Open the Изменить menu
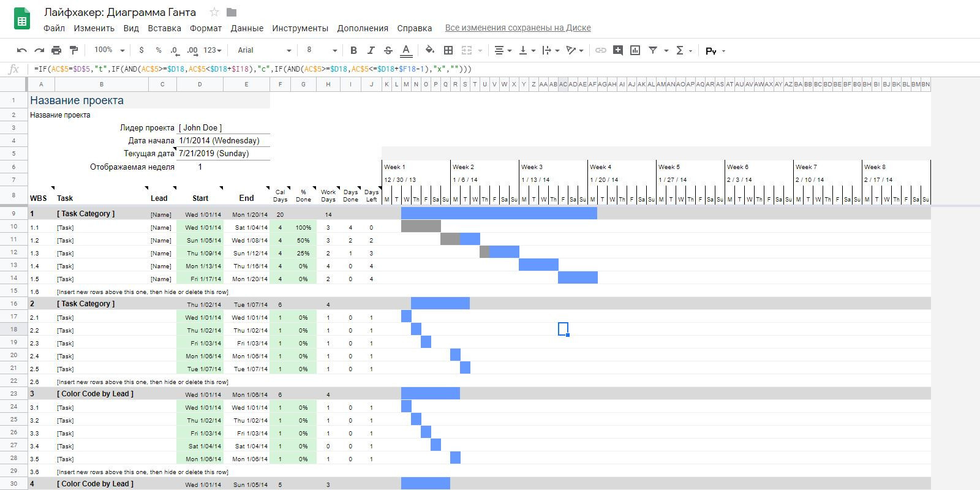Image resolution: width=980 pixels, height=490 pixels. (x=94, y=28)
